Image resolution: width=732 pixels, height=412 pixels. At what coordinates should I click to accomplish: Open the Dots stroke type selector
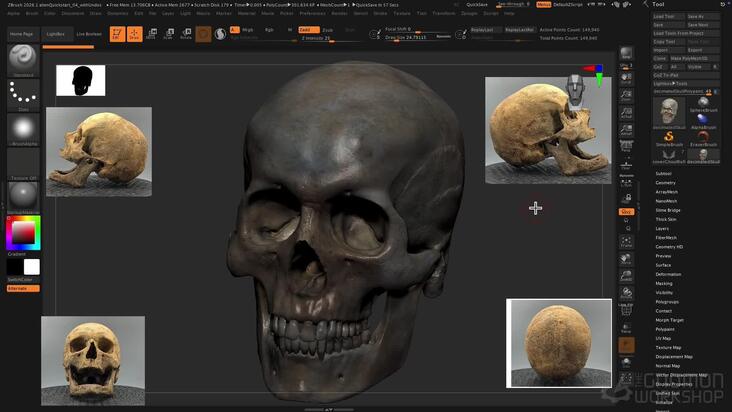pyautogui.click(x=23, y=95)
